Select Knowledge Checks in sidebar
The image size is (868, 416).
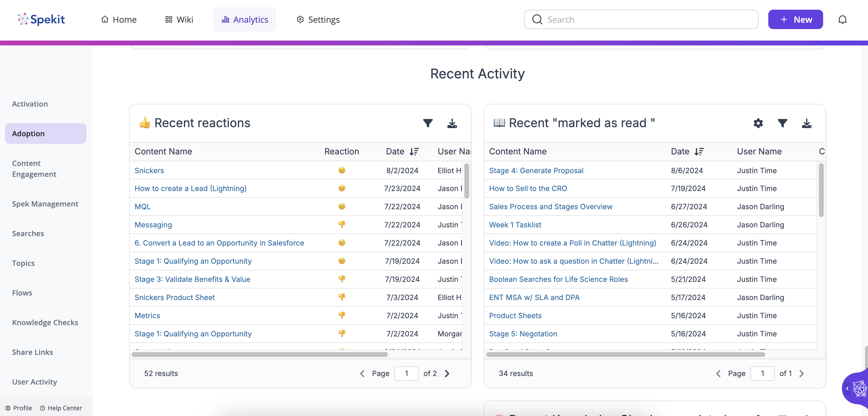(45, 322)
